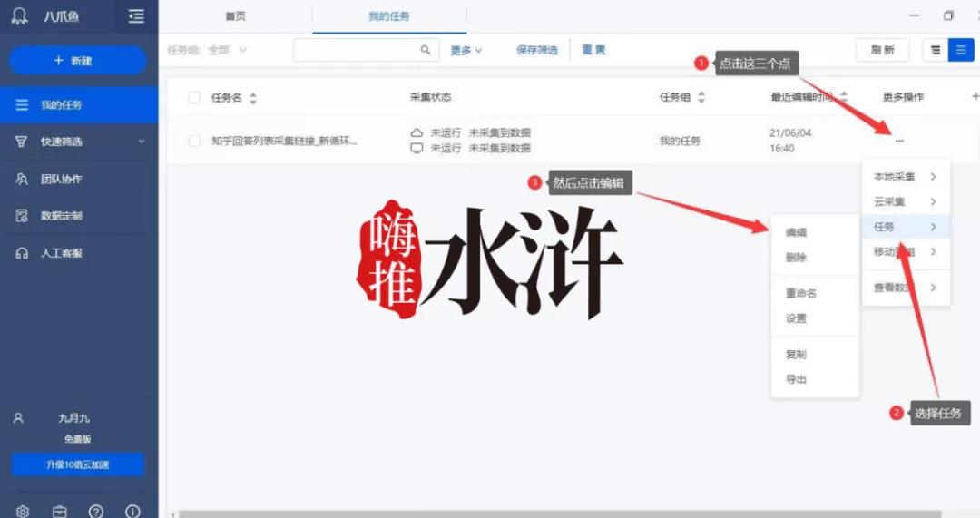Click the 我的任务 list icon in sidebar
Screen dimensions: 980x518
pyautogui.click(x=22, y=105)
